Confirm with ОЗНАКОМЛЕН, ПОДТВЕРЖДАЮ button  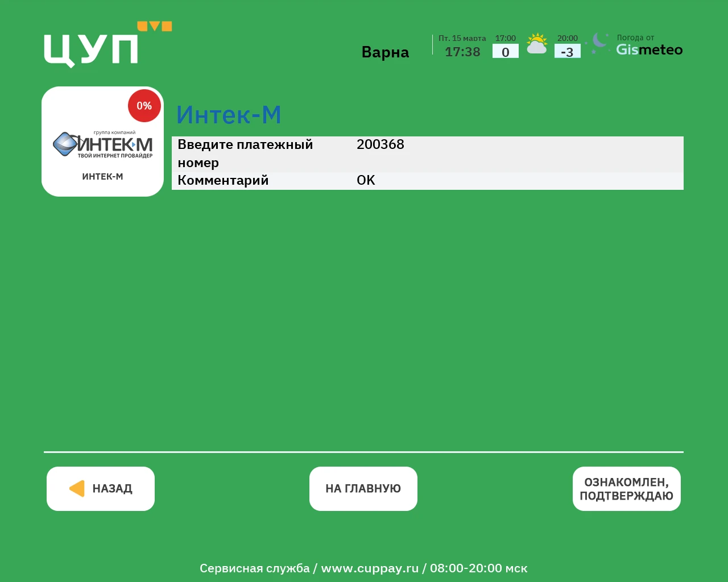(x=626, y=489)
